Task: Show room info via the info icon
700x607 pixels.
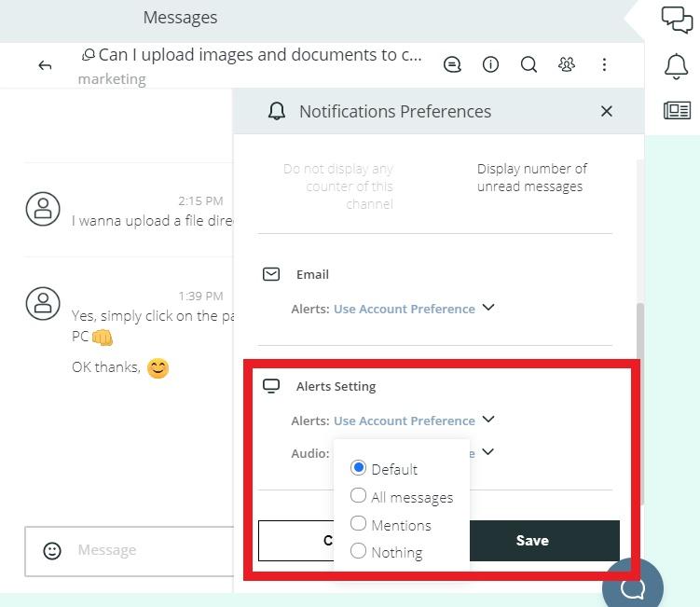Action: [x=490, y=64]
